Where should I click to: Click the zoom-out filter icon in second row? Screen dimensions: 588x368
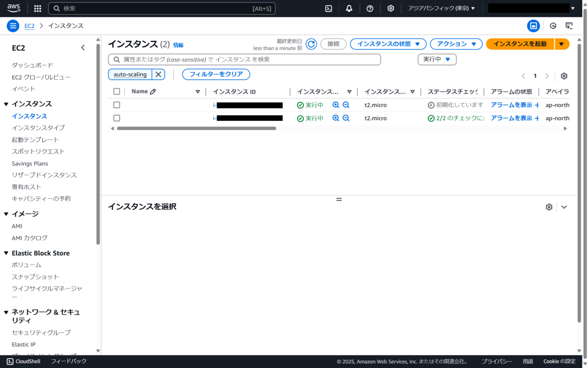[x=346, y=118]
